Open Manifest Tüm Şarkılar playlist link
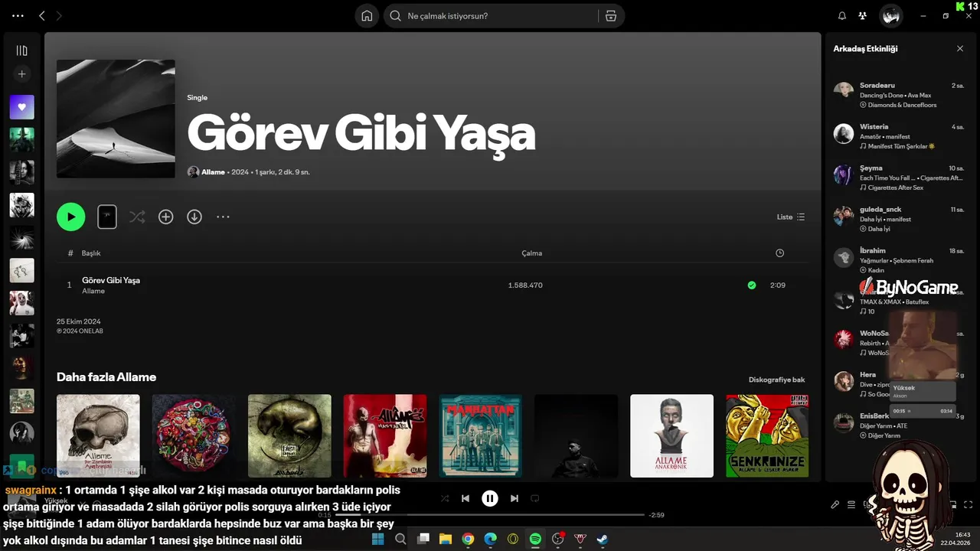Viewport: 980px width, 551px height. [901, 146]
